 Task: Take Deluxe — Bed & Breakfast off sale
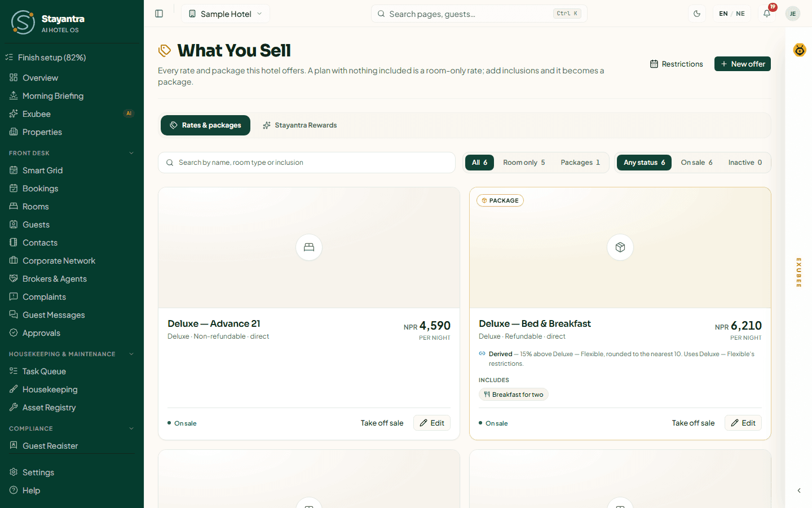693,423
